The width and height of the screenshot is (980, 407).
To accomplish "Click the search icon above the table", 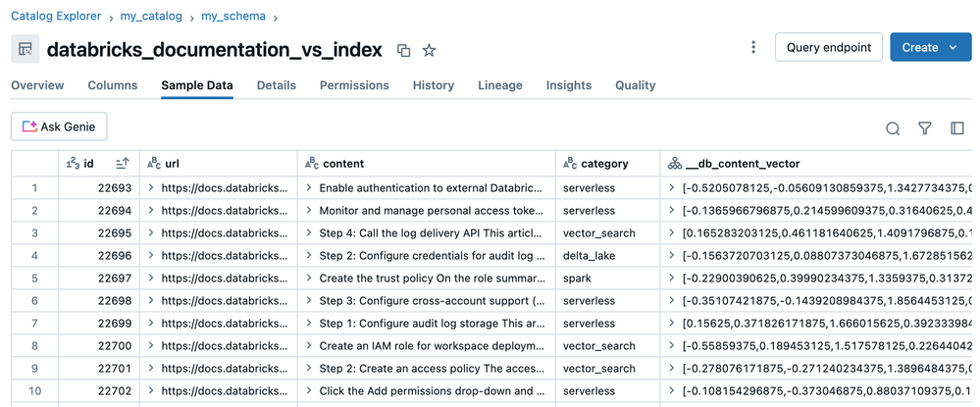I will tap(893, 128).
